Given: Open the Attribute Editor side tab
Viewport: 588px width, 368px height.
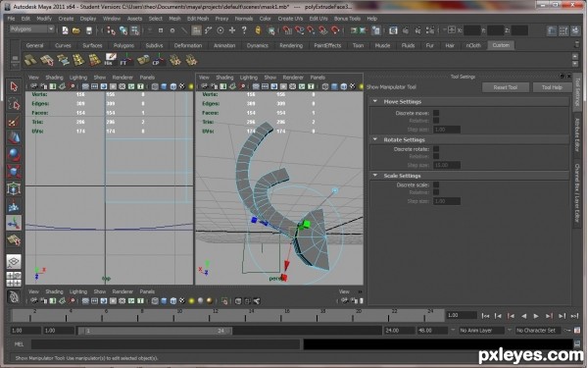Looking at the screenshot, I should coord(577,134).
